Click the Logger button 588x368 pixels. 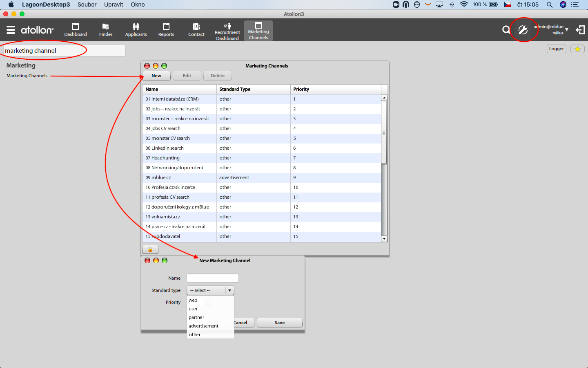pos(557,49)
